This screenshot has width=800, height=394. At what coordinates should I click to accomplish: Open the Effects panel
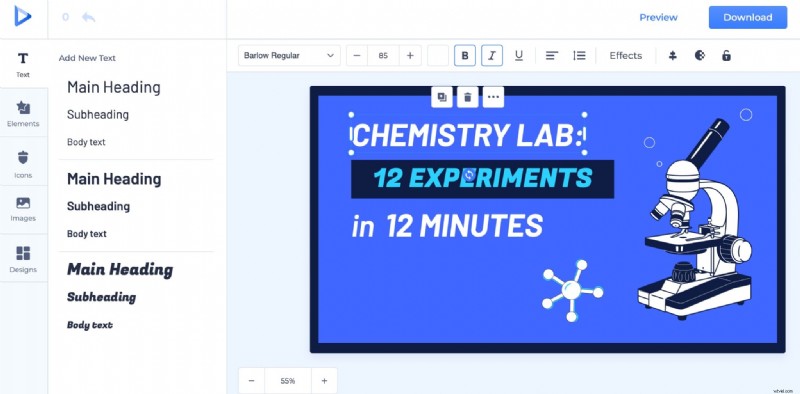click(626, 56)
